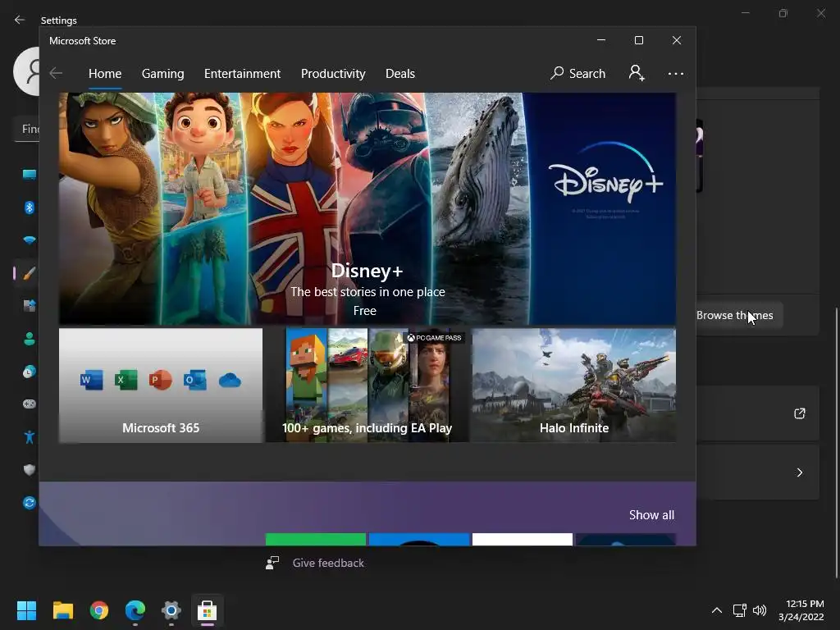The image size is (840, 630).
Task: Go to the Entertainment tab
Action: point(242,73)
